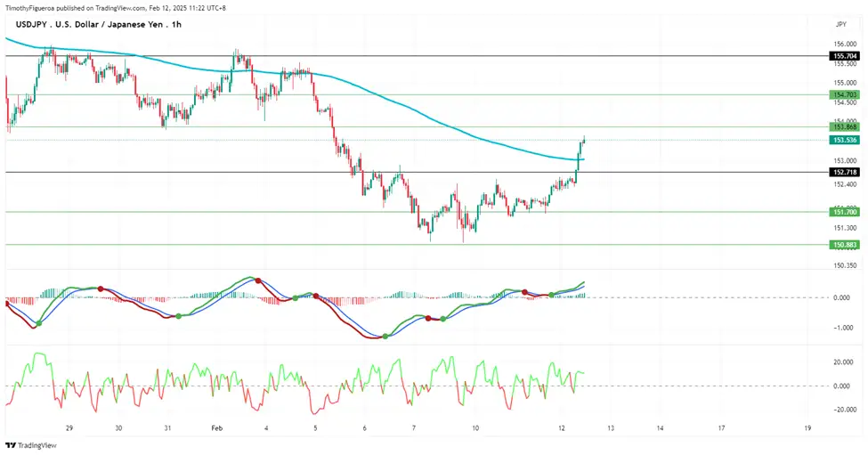Screen dimensions: 868x455
Task: Click the 19 date label on the time axis
Action: pos(807,428)
